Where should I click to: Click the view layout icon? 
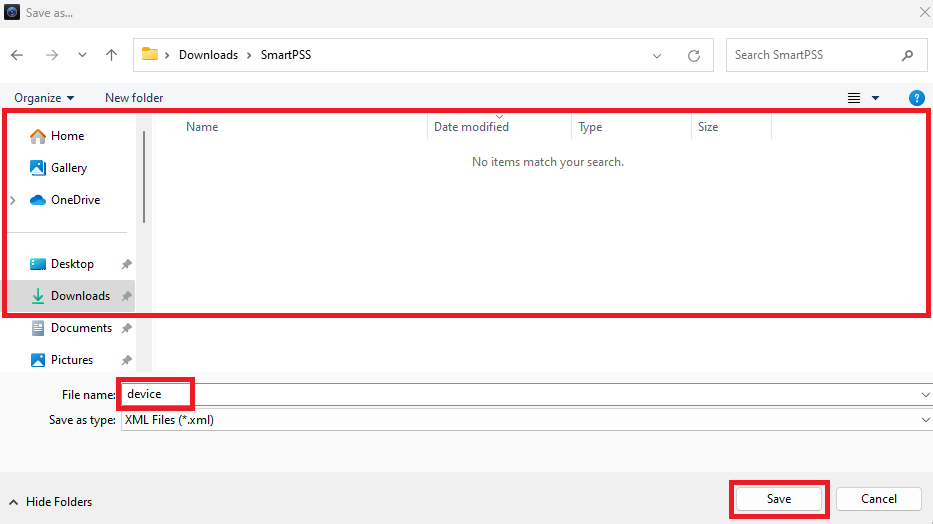(854, 98)
